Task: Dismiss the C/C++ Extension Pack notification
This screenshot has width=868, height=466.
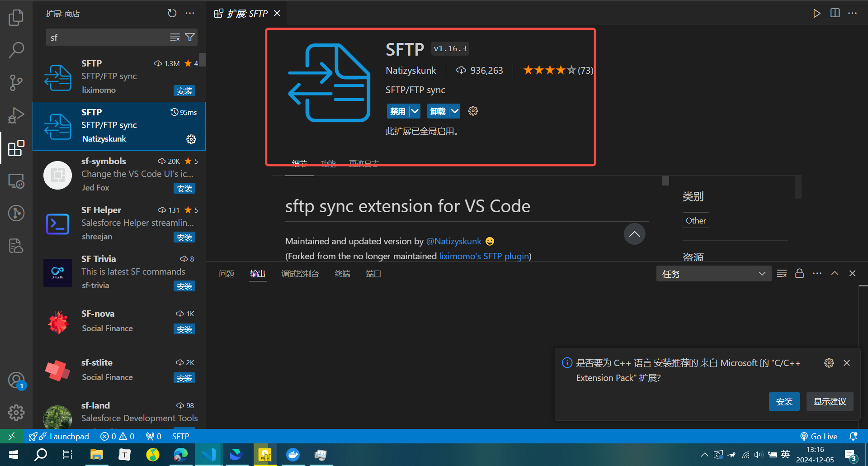Action: [847, 363]
